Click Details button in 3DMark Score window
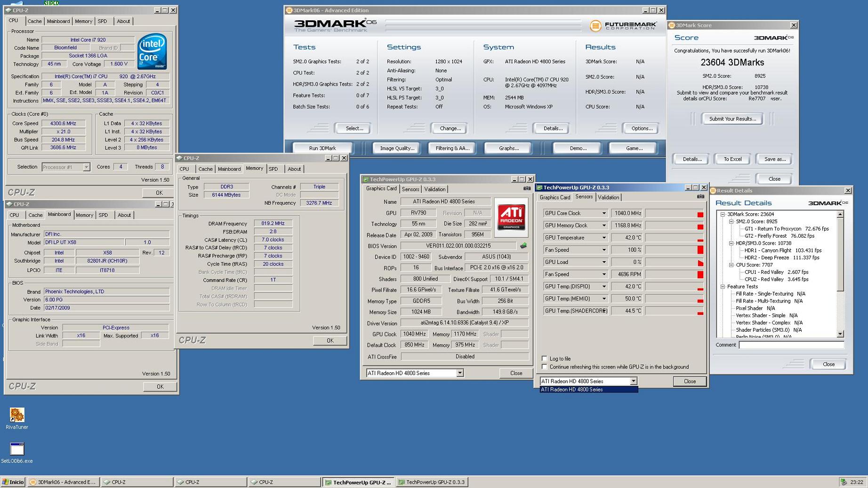 pos(692,159)
